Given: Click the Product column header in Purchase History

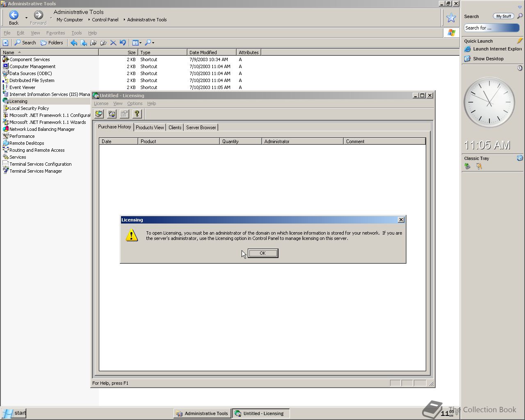Looking at the screenshot, I should pyautogui.click(x=179, y=141).
